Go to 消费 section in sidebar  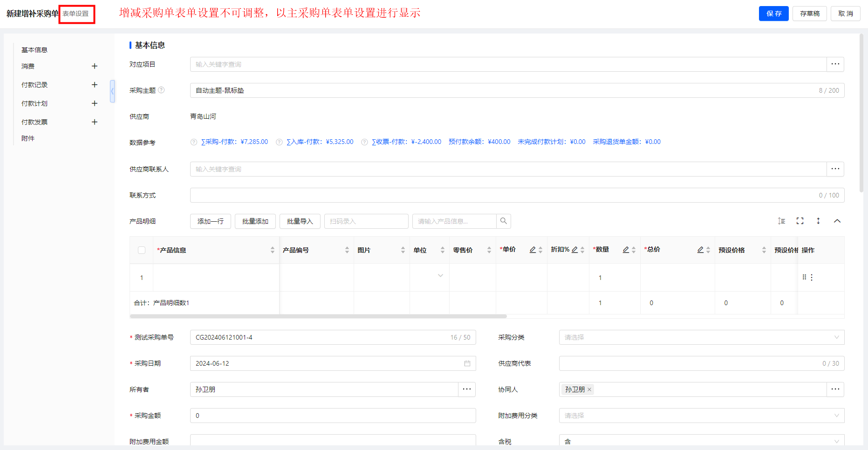[x=28, y=66]
